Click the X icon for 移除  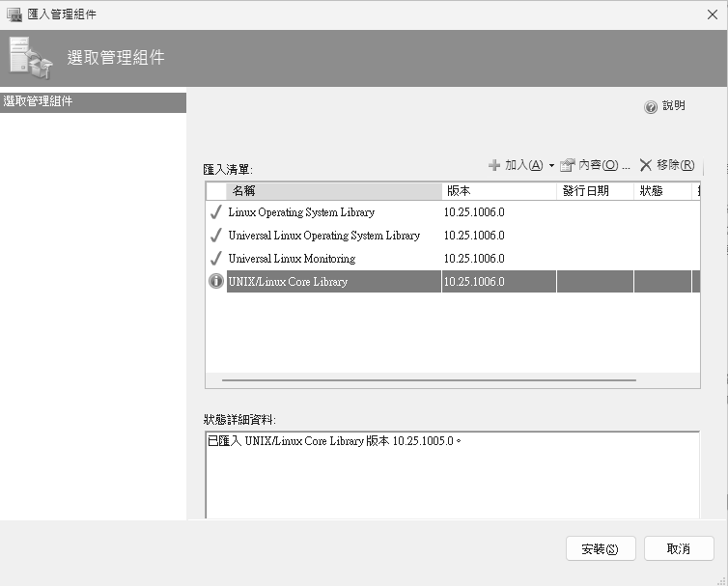click(645, 165)
